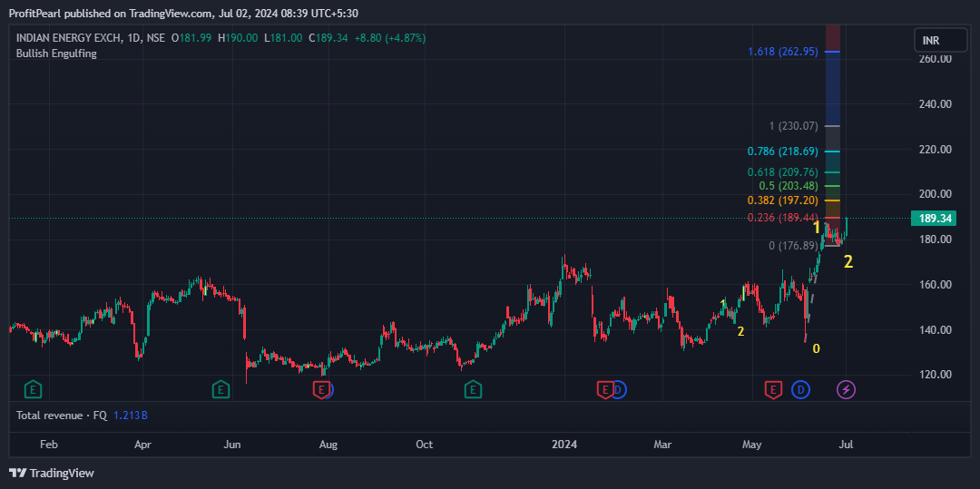Click the Oct label on the time axis
Image resolution: width=980 pixels, height=489 pixels.
424,445
